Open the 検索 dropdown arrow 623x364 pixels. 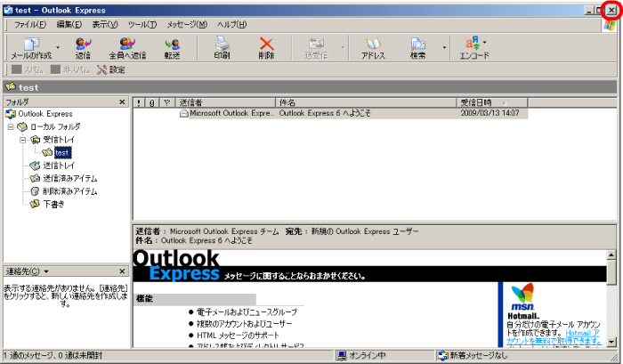click(x=444, y=47)
